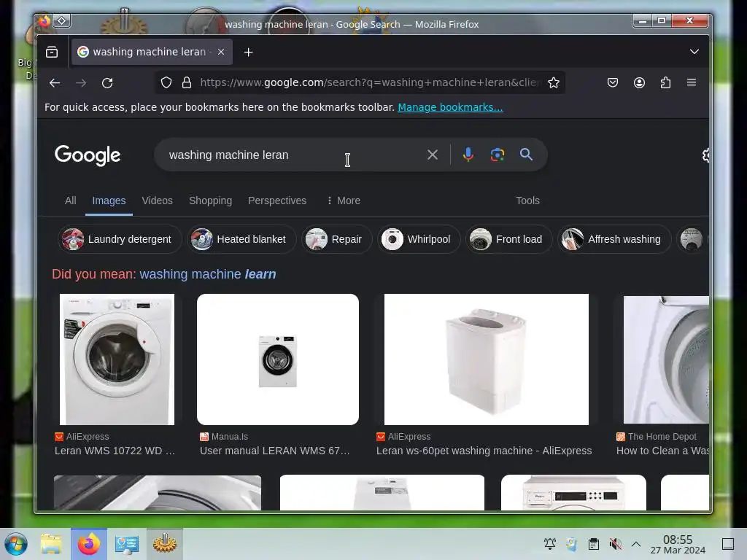
Task: Click 'How to Clean a Was' title
Action: pyautogui.click(x=662, y=451)
